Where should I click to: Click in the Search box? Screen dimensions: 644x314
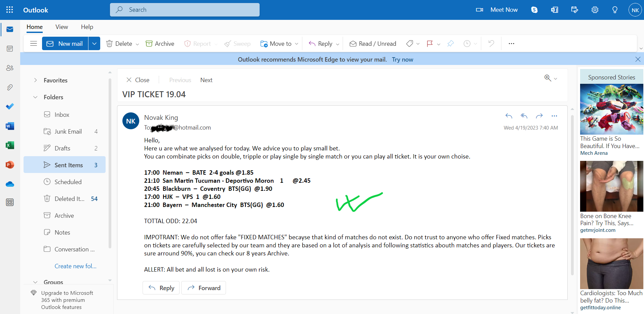point(185,10)
